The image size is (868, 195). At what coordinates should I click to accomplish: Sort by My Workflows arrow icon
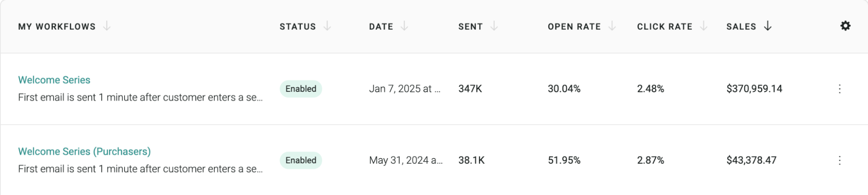point(107,26)
